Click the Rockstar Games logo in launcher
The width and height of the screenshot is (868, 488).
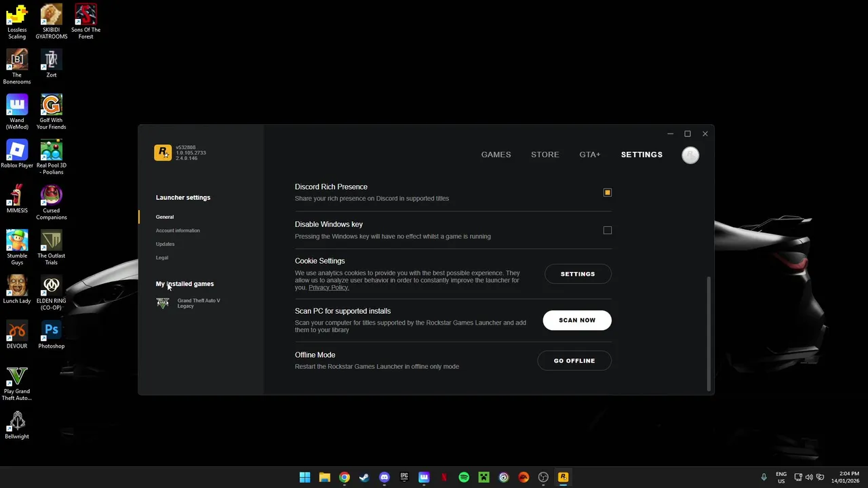click(163, 152)
